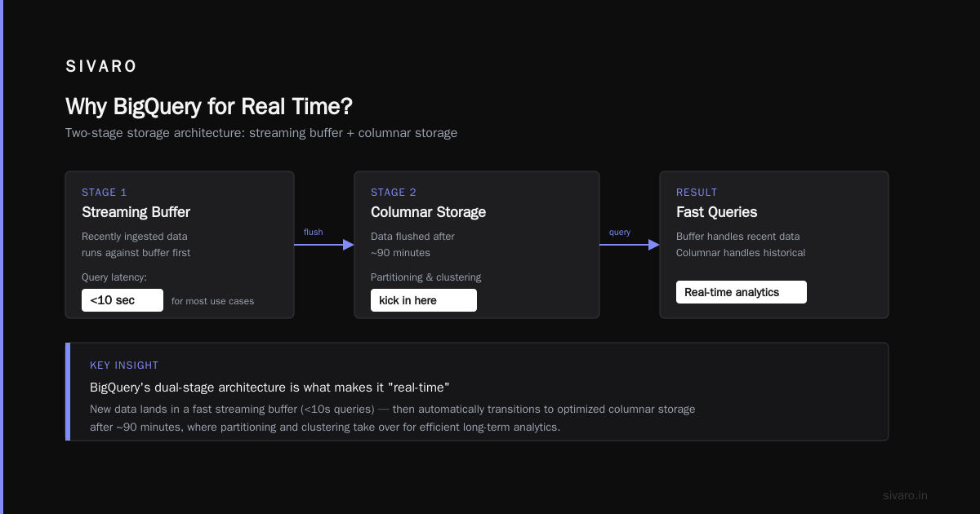
Task: Select the "Fast Queries" card title
Action: coord(716,212)
